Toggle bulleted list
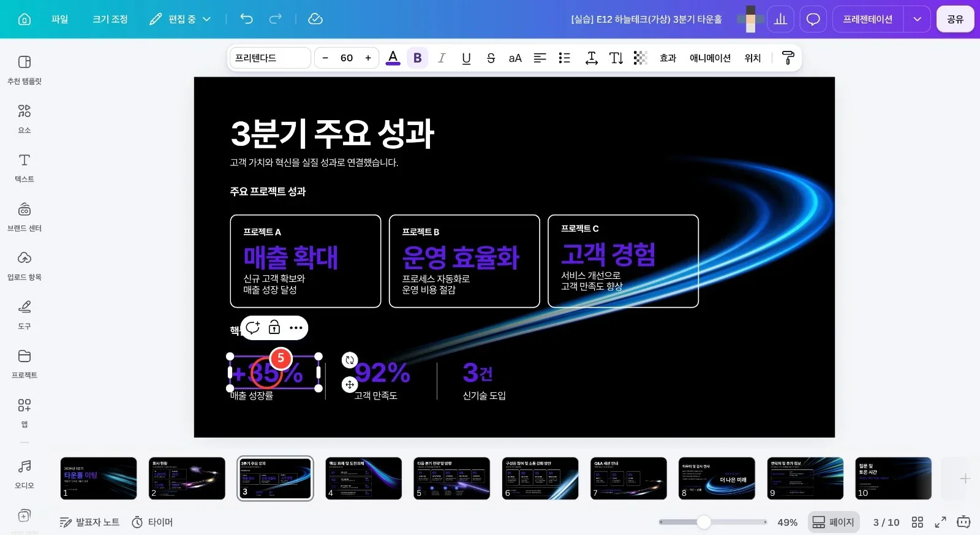980x535 pixels. click(564, 58)
